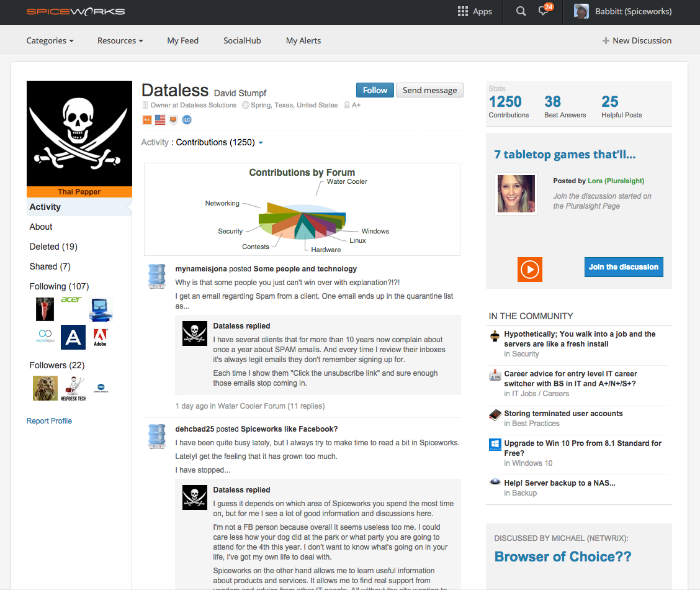Screen dimensions: 700x590
Task: Click mynameisjona username
Action: pos(201,269)
